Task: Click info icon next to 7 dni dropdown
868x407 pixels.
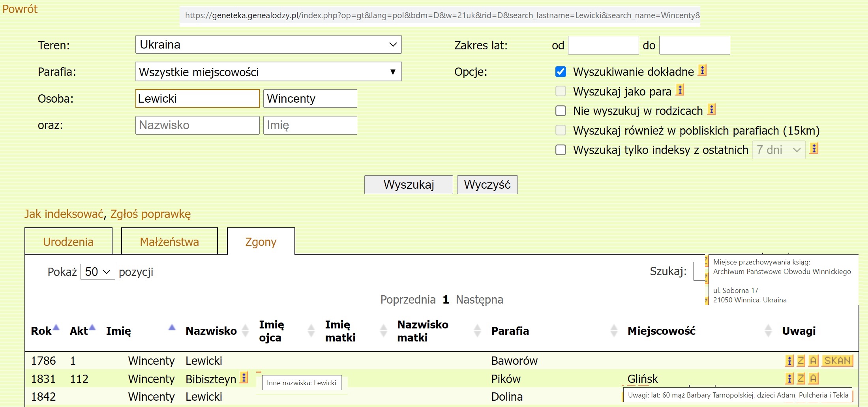Action: pos(814,149)
